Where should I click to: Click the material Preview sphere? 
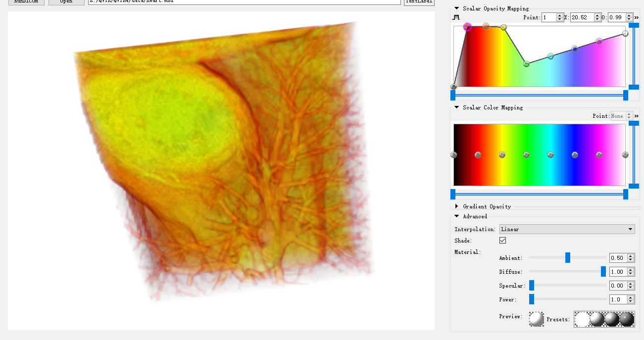536,319
